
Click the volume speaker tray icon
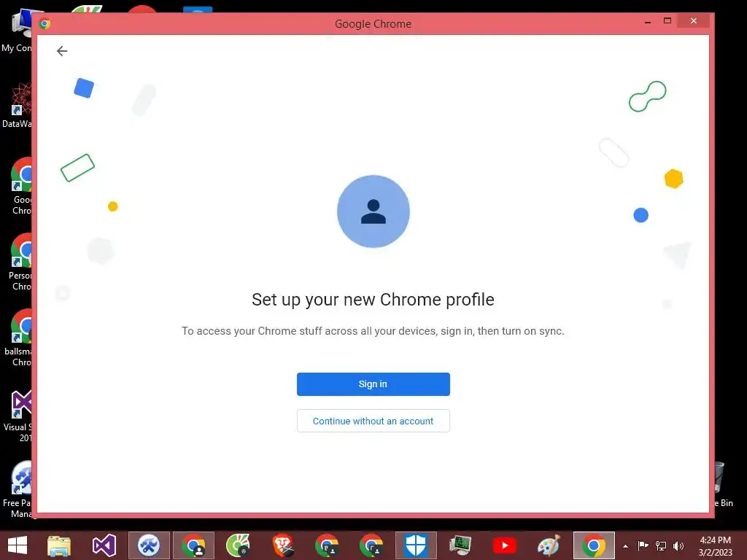678,545
